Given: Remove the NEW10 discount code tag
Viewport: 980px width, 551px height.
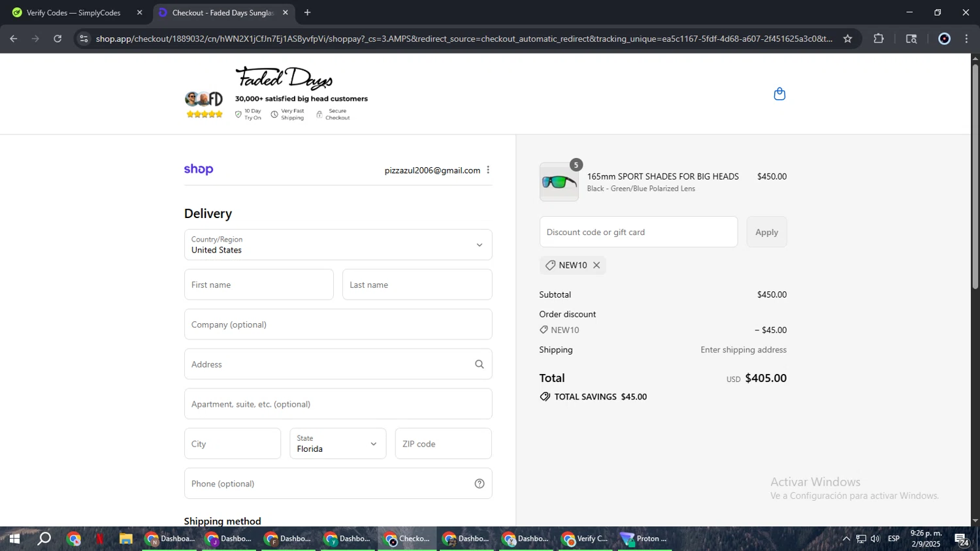Looking at the screenshot, I should click(596, 265).
